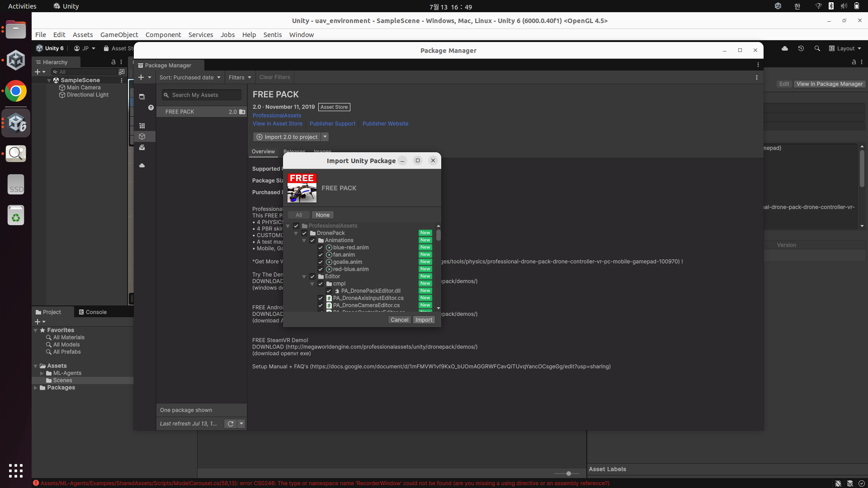Open the Unity Registry grid icon
Screen dimensions: 868x488
tap(142, 126)
